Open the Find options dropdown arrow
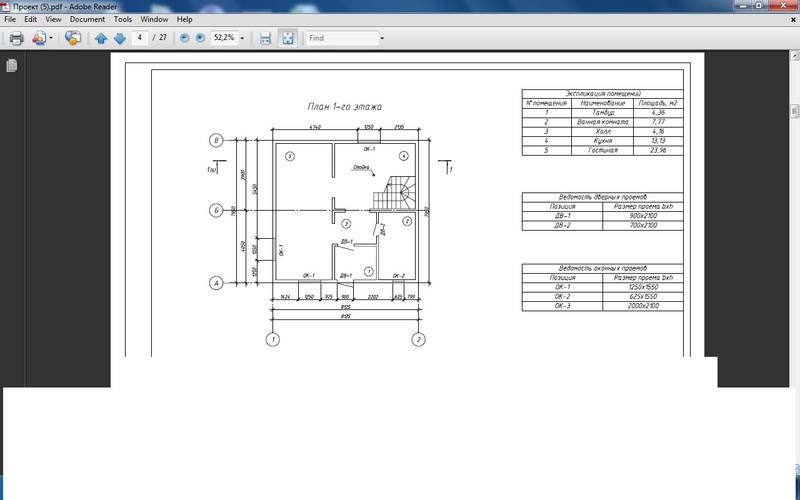This screenshot has height=500, width=800. point(382,38)
